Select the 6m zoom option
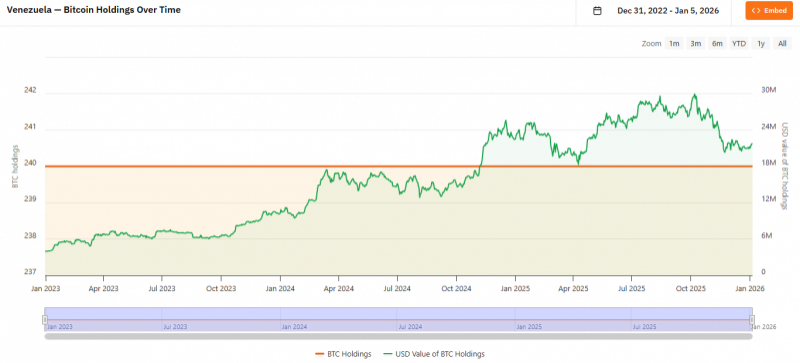Viewport: 800px width, 363px height. coord(717,44)
